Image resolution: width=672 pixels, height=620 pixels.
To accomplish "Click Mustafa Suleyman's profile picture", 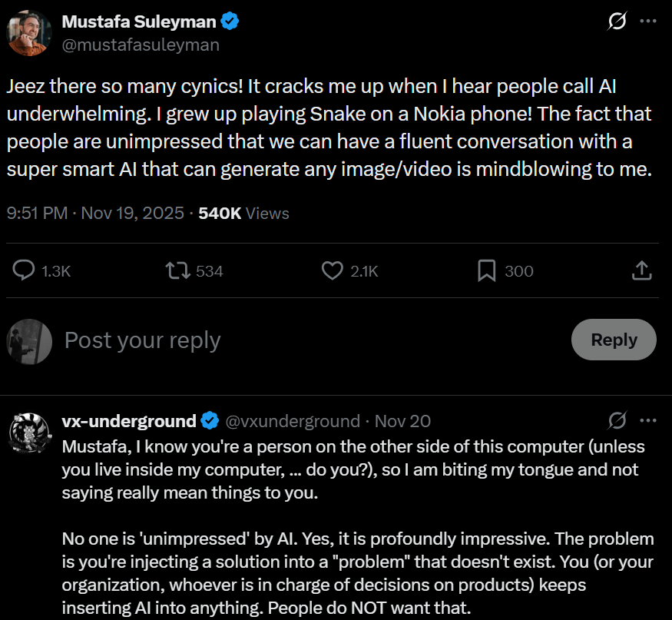I will pos(29,31).
